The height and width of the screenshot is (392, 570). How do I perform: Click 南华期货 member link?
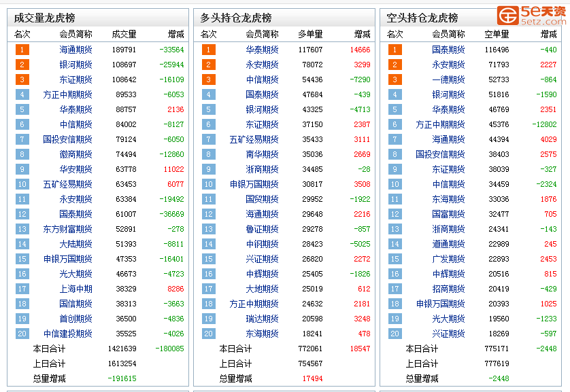[x=262, y=154]
